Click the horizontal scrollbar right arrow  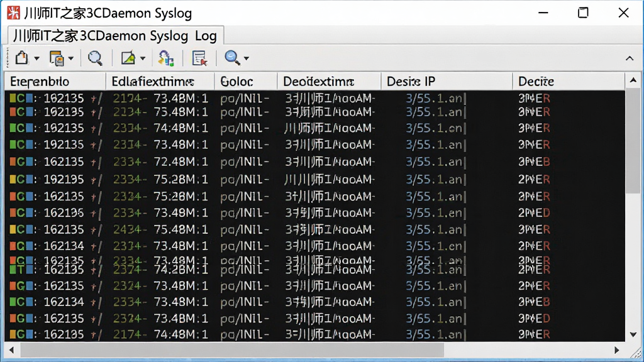[x=617, y=350]
